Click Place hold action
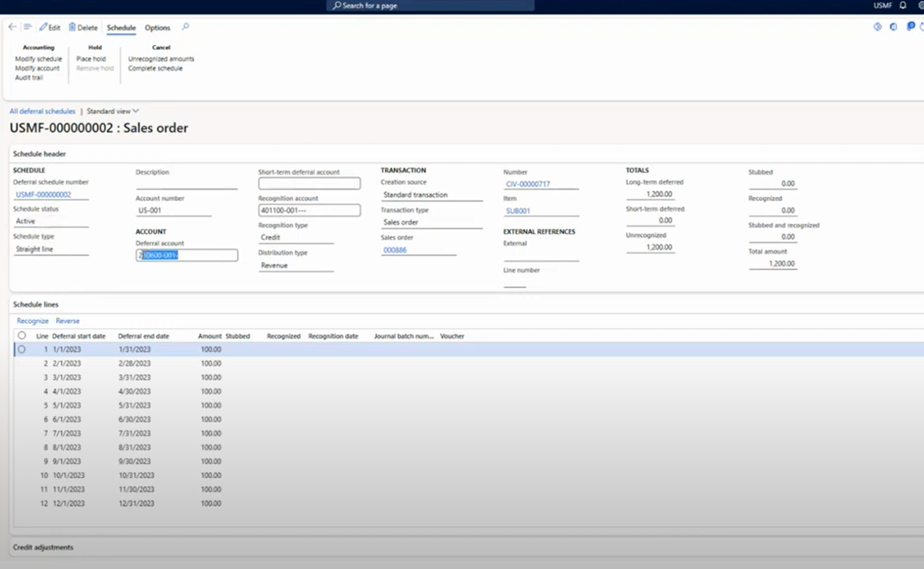The height and width of the screenshot is (569, 924). point(91,59)
